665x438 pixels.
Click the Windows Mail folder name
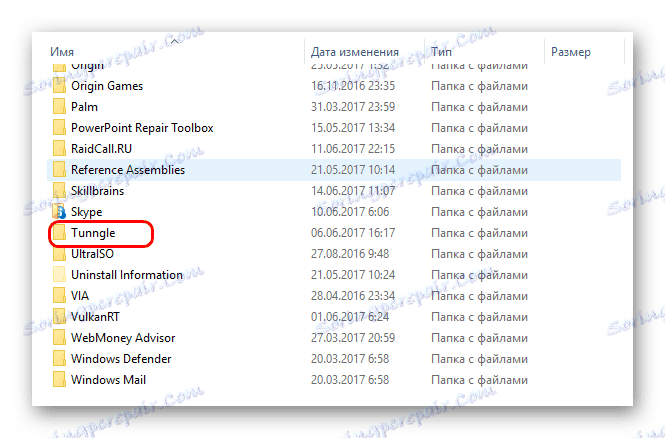point(108,379)
